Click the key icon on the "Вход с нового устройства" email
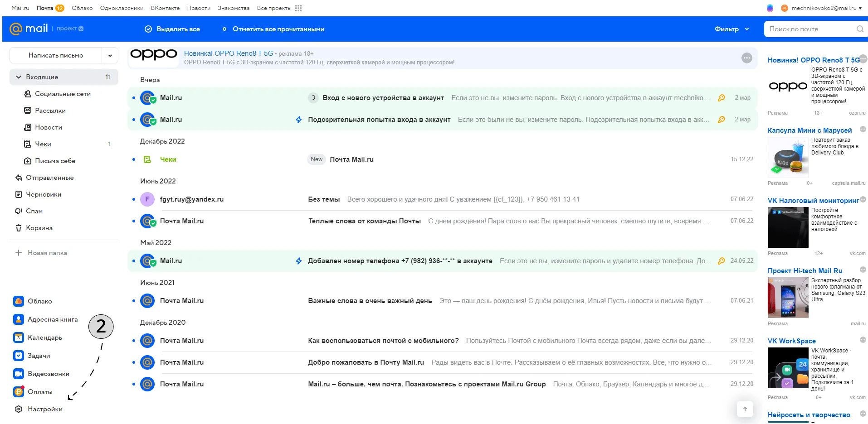The image size is (868, 424). point(721,98)
